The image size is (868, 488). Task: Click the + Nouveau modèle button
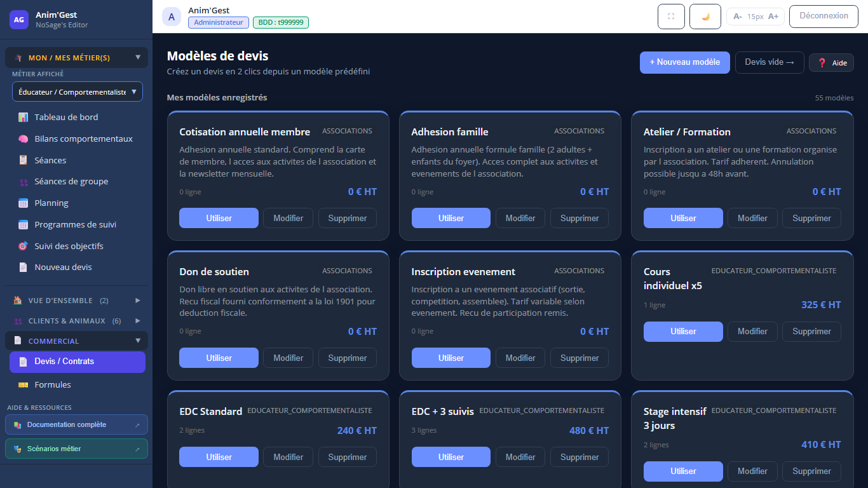pyautogui.click(x=685, y=62)
